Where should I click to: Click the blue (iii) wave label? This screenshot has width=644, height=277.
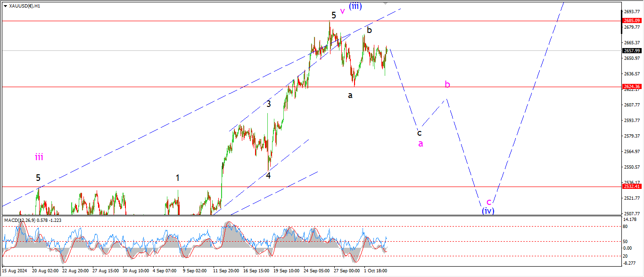coord(355,6)
